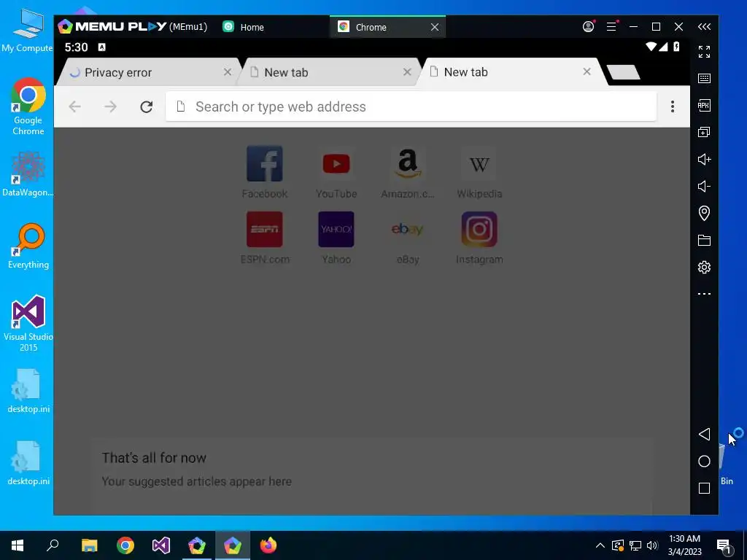Tap the Android recents square button
Screen dimensions: 747x560
click(x=704, y=488)
